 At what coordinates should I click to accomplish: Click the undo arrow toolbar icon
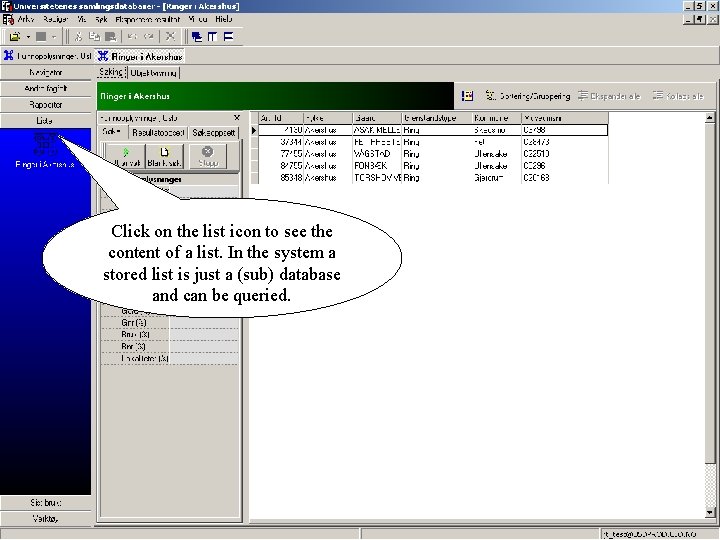tap(133, 37)
